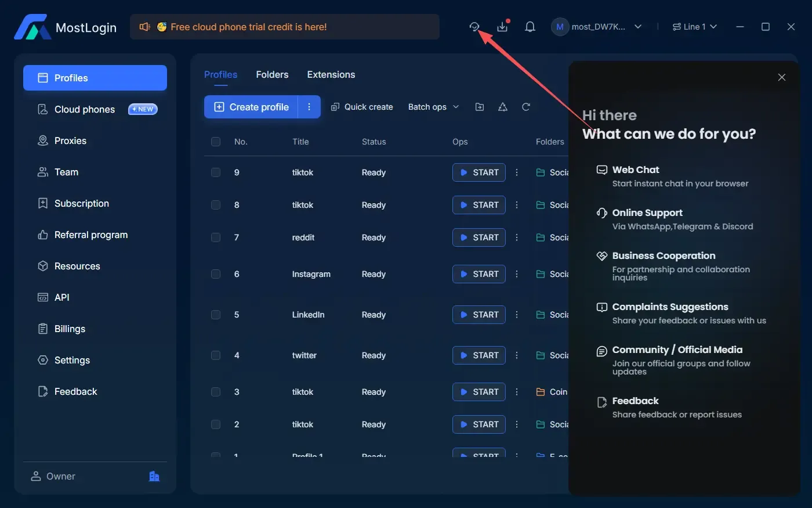Click the triangle icon beside the refresh icon
Screen dimensions: 812x508
pyautogui.click(x=503, y=107)
